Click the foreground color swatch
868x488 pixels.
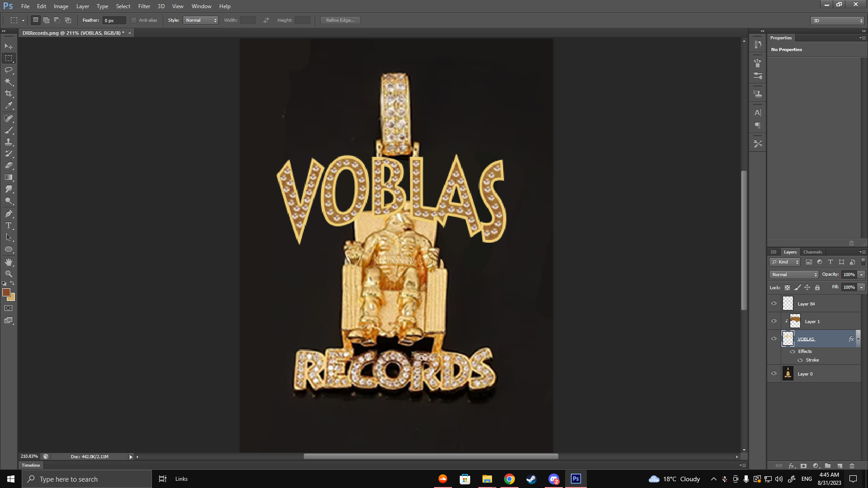click(6, 293)
